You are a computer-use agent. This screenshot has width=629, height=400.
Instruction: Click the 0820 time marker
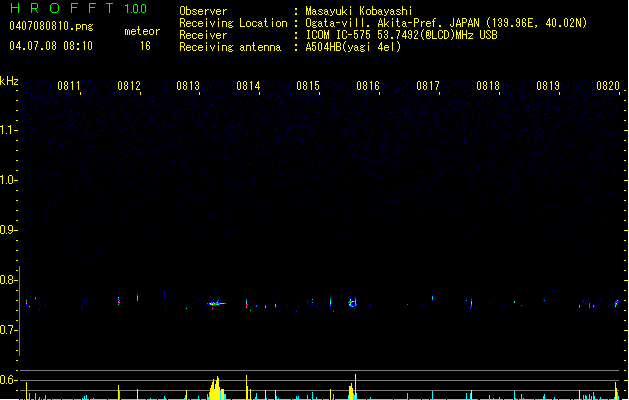608,85
